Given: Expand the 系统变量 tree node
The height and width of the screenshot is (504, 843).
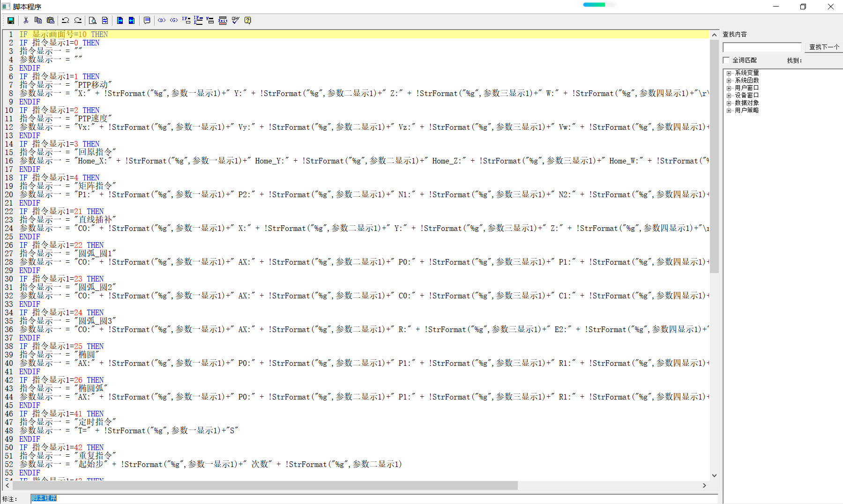Looking at the screenshot, I should coord(729,73).
